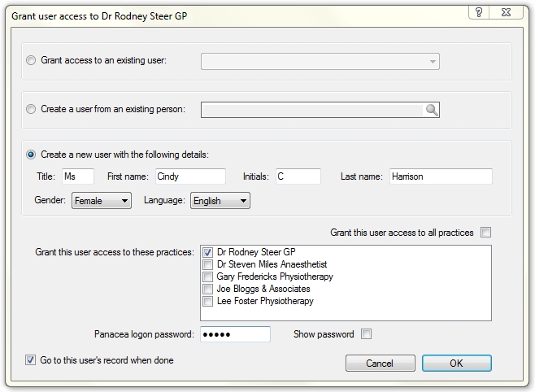Image resolution: width=535 pixels, height=392 pixels.
Task: Choose 'Create a new user' radio button
Action: click(32, 155)
